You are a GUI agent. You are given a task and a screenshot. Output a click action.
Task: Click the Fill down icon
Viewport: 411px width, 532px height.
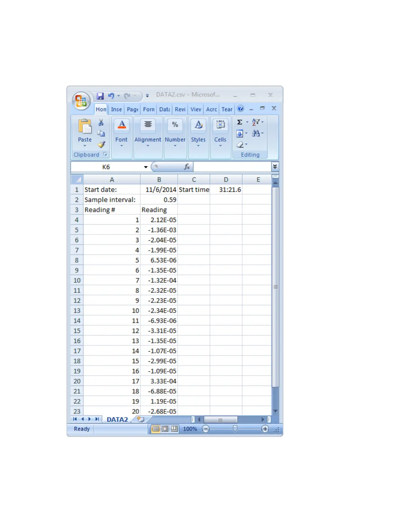(240, 134)
